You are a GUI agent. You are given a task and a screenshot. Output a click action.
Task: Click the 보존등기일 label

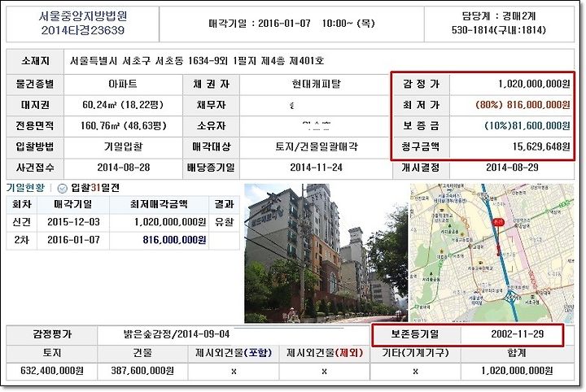click(x=415, y=333)
